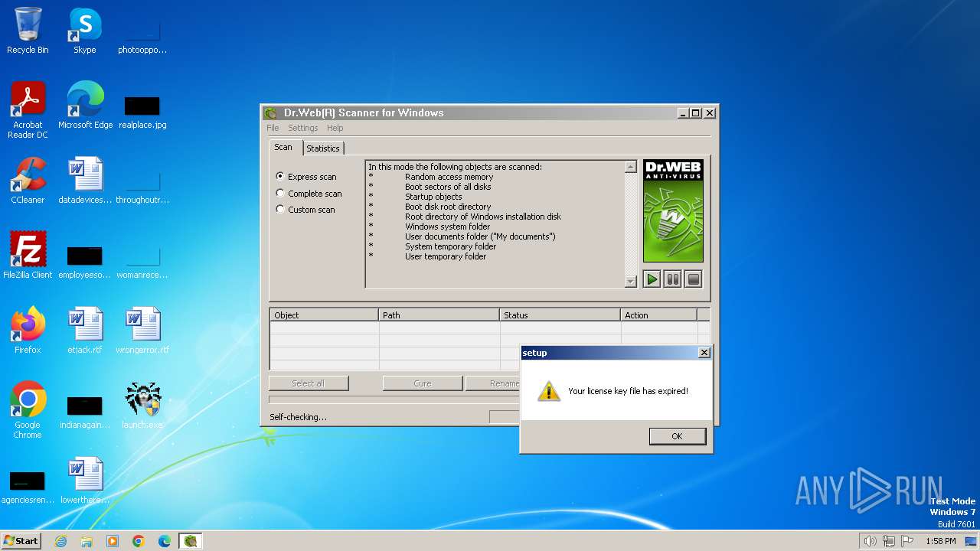The width and height of the screenshot is (980, 551).
Task: Click the Path column header
Action: (439, 315)
